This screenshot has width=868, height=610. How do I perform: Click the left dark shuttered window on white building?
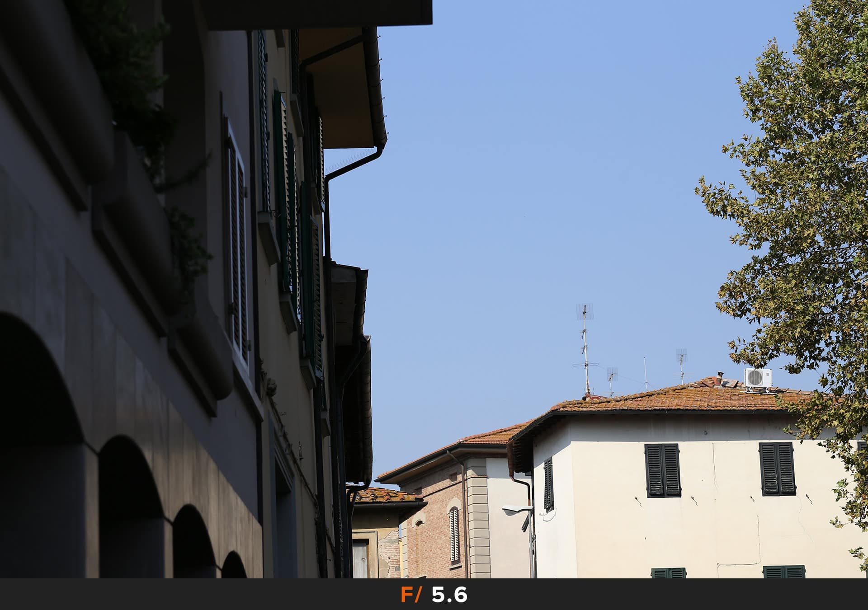coord(662,470)
